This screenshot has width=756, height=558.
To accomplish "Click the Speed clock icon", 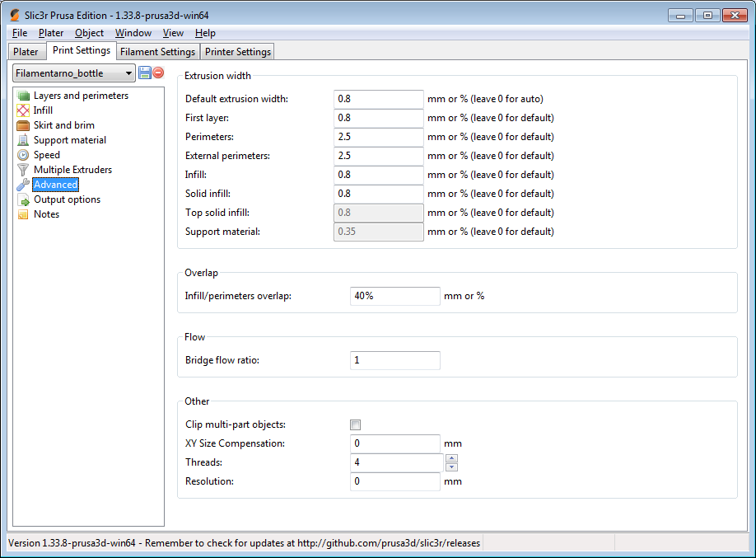I will 23,155.
